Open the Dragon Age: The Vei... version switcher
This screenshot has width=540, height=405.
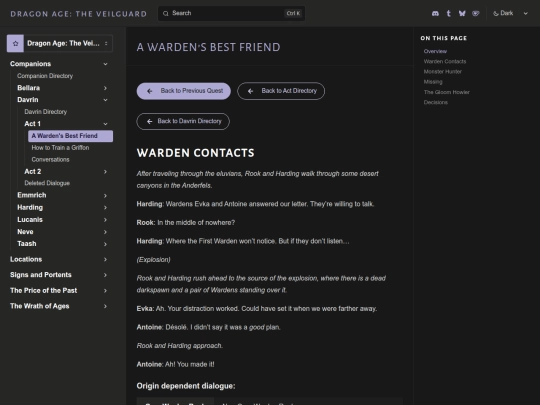click(x=60, y=43)
